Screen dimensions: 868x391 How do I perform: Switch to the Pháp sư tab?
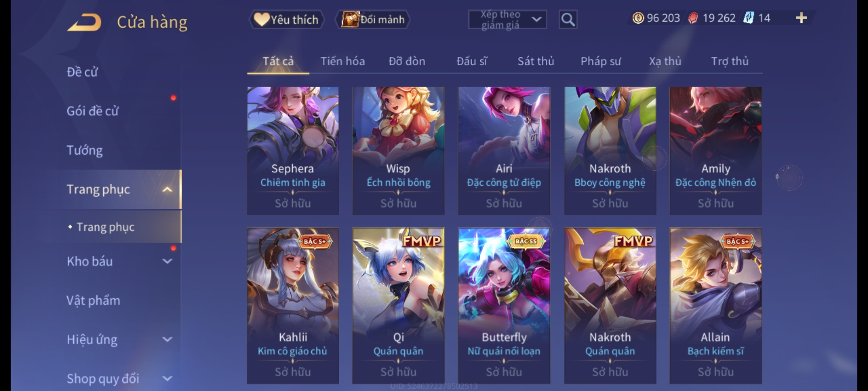pos(600,61)
